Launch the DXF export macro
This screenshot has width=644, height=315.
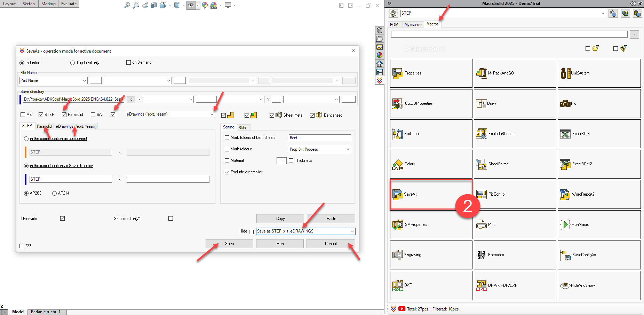click(431, 285)
